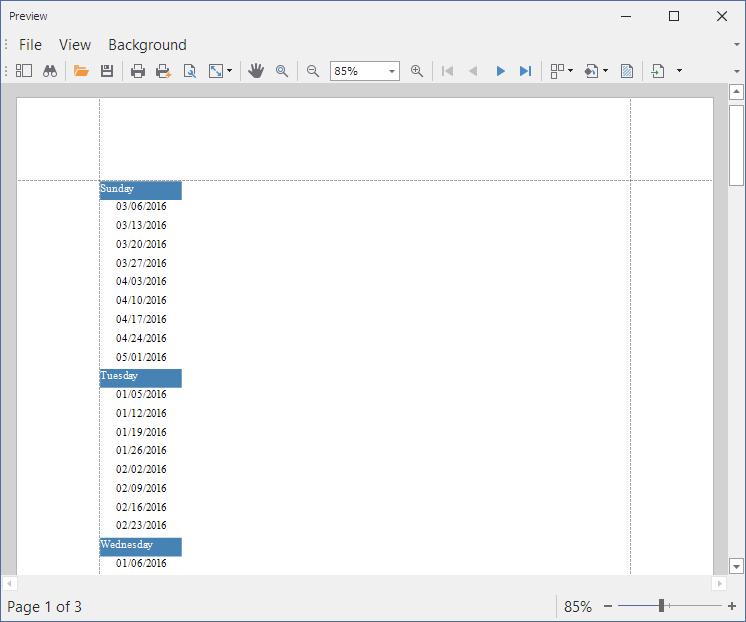Click the Page 1 of 3 indicator
Image resolution: width=746 pixels, height=622 pixels.
pos(44,607)
